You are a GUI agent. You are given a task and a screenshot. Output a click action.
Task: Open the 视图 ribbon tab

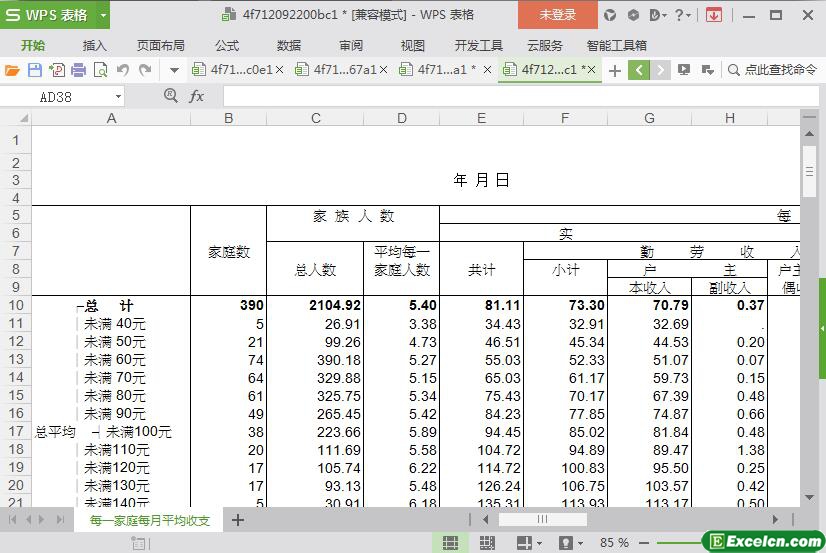(412, 46)
